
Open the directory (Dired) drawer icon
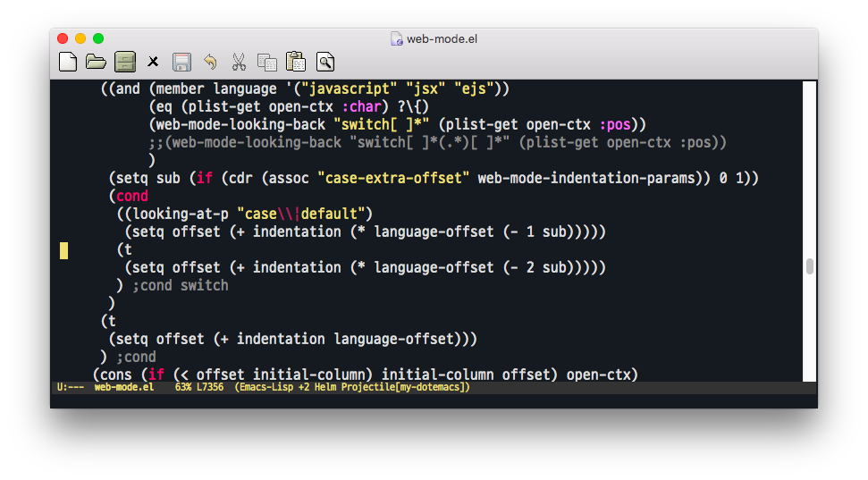tap(125, 62)
